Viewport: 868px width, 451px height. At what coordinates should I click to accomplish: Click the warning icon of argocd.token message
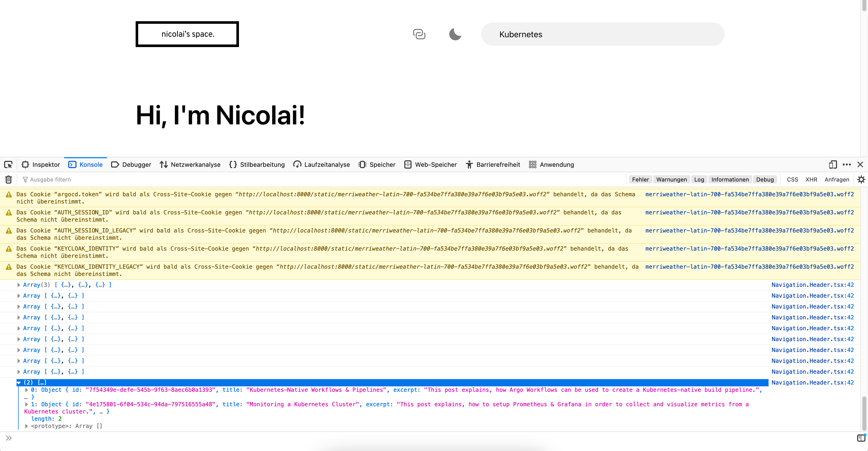pyautogui.click(x=9, y=195)
